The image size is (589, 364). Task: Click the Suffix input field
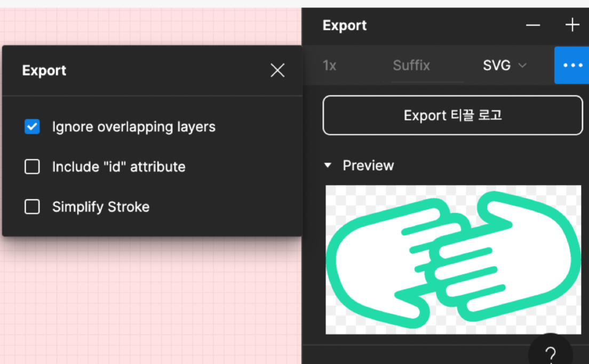(411, 65)
